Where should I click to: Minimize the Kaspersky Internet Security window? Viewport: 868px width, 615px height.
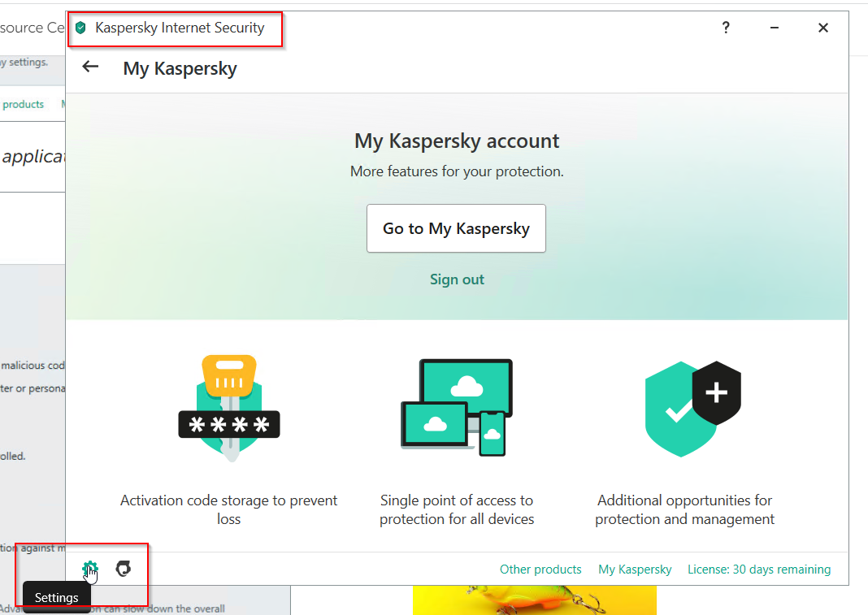click(x=775, y=28)
